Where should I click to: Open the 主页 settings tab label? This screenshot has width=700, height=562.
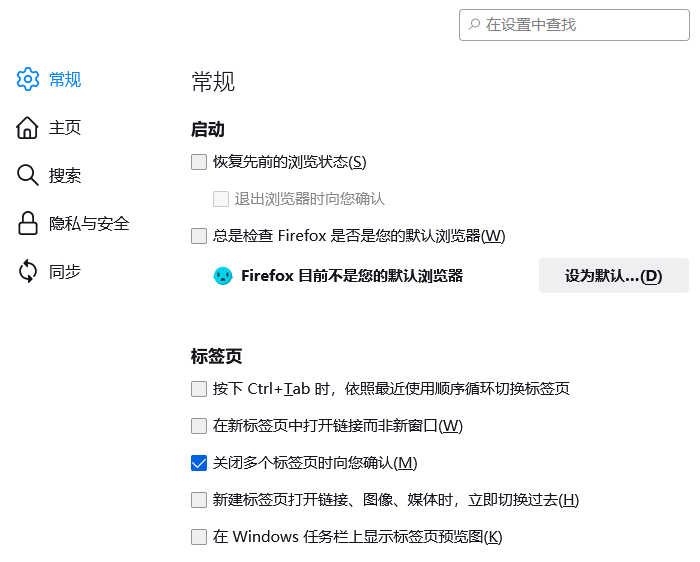[x=65, y=127]
